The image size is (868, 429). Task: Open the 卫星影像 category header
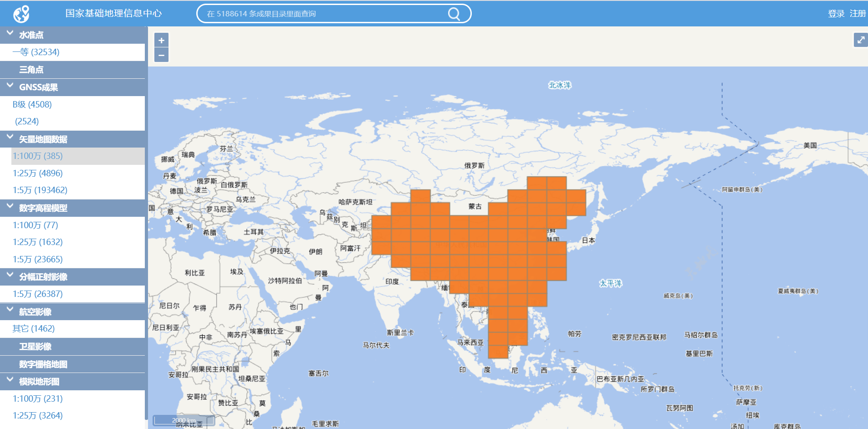[x=35, y=347]
